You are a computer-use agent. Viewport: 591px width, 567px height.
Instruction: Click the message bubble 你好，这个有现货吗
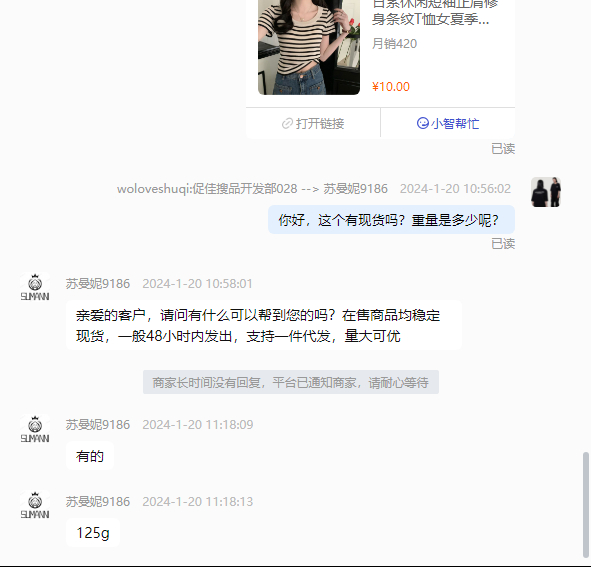point(391,220)
